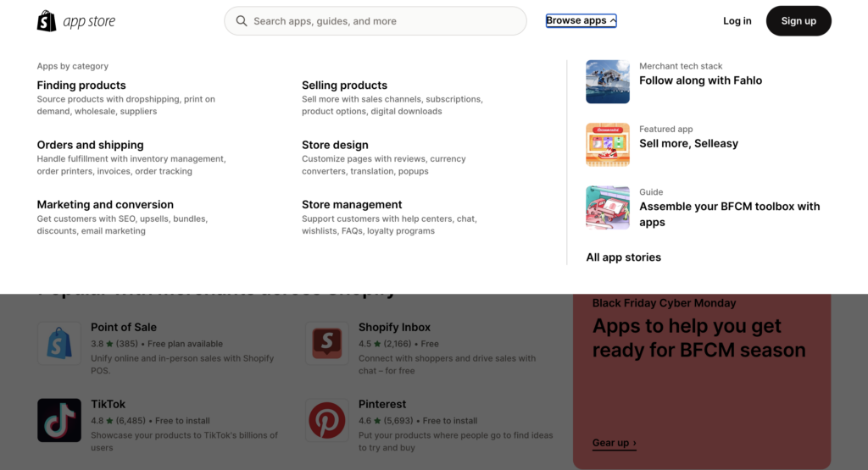
Task: Open the Pinterest app title
Action: click(382, 404)
